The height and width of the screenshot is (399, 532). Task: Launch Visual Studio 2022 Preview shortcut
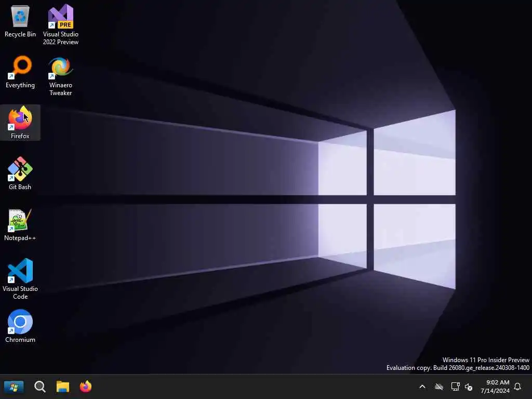pyautogui.click(x=61, y=24)
